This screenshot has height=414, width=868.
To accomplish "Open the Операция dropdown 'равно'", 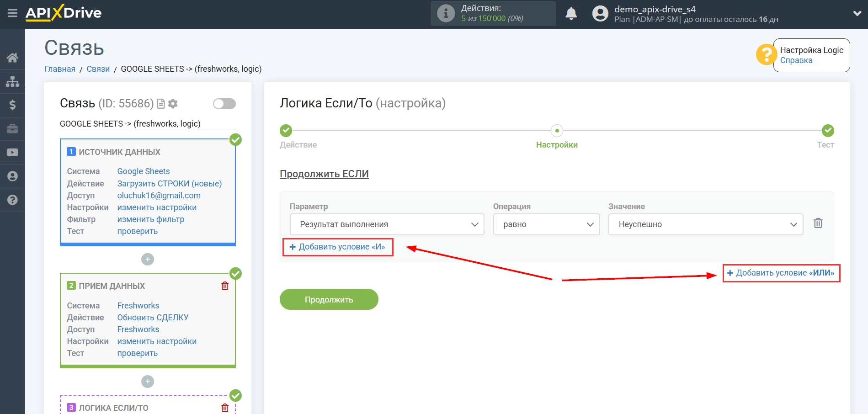I will point(546,224).
